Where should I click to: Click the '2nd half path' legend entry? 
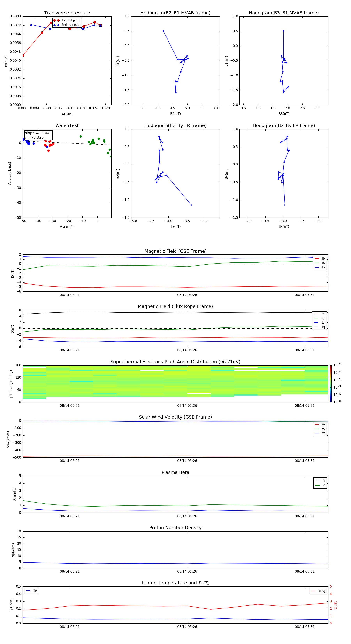67,25
